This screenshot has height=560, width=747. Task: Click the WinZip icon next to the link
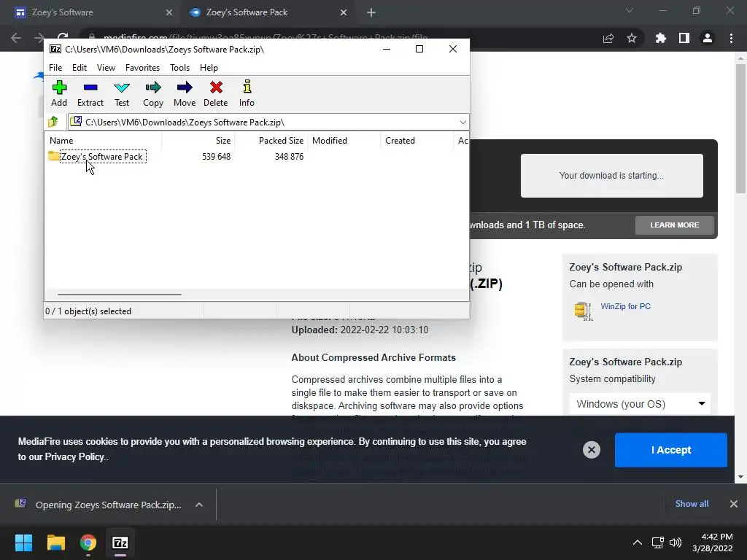(584, 311)
